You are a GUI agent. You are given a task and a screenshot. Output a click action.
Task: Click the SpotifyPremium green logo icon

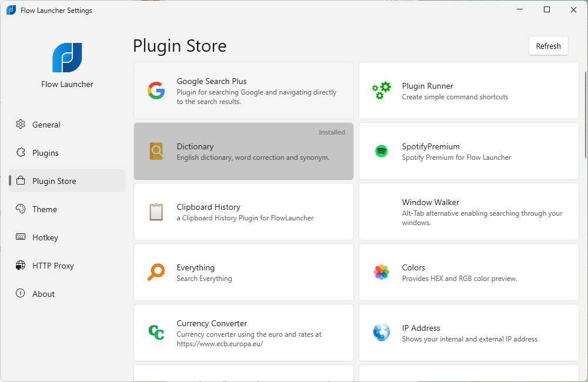coord(382,151)
